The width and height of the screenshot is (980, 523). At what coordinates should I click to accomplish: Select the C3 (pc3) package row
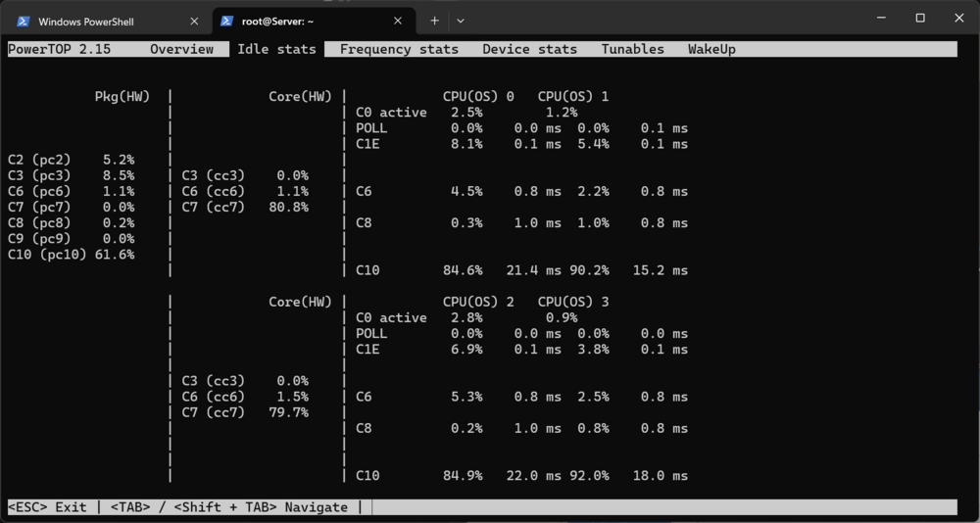pyautogui.click(x=72, y=175)
